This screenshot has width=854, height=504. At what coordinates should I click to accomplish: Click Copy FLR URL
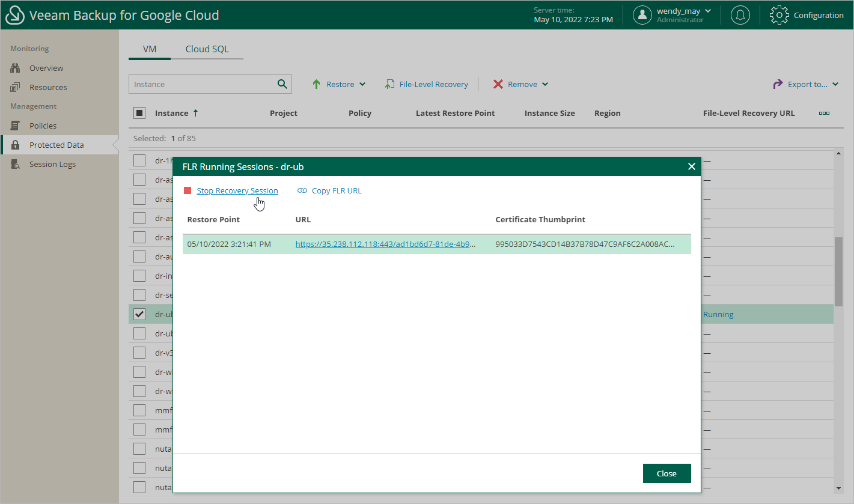337,190
